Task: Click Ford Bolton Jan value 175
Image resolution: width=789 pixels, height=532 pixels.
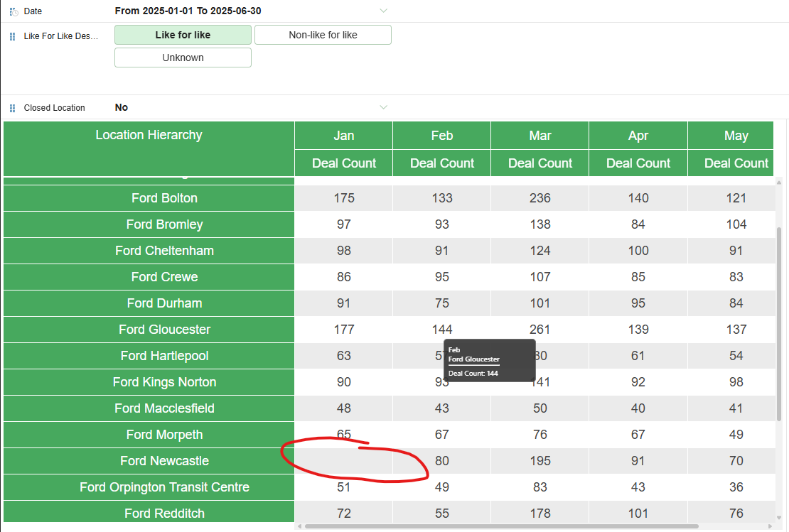Action: pyautogui.click(x=344, y=198)
